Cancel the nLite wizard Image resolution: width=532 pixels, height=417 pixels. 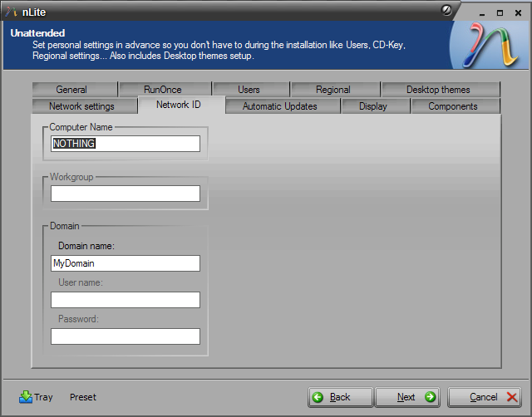[x=485, y=397]
